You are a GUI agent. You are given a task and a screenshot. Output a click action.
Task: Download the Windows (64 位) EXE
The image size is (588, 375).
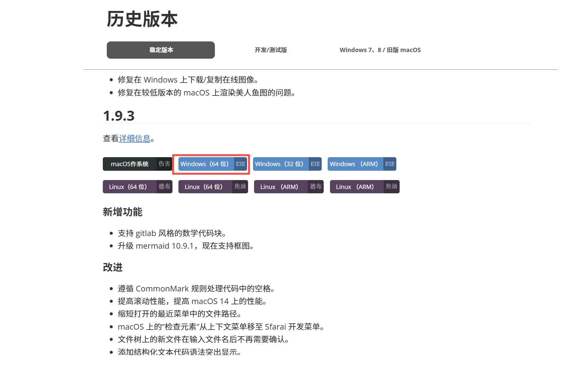213,164
